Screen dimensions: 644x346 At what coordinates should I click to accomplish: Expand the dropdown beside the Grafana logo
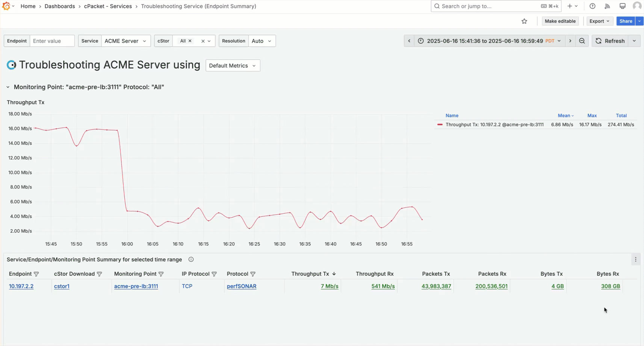(x=13, y=6)
